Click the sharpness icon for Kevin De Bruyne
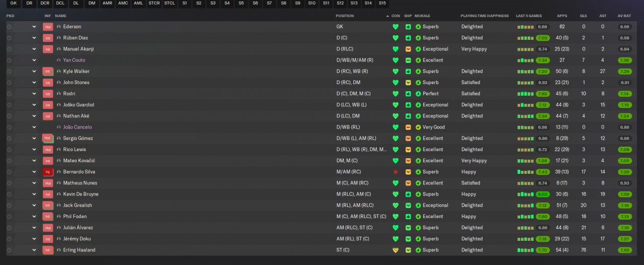644x265 pixels. point(408,194)
